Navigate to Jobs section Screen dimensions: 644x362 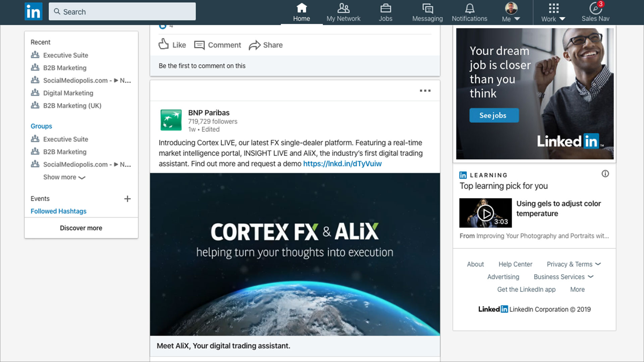(385, 12)
